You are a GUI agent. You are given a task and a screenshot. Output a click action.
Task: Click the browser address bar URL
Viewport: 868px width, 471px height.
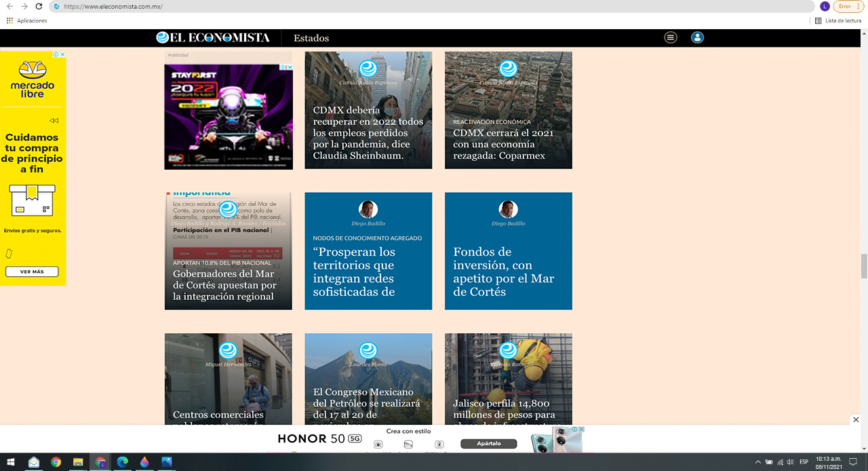113,6
